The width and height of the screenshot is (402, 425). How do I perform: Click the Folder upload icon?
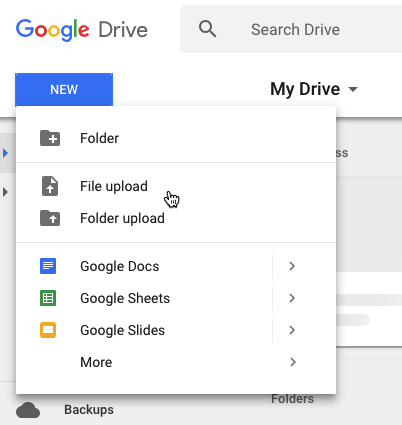(x=50, y=218)
